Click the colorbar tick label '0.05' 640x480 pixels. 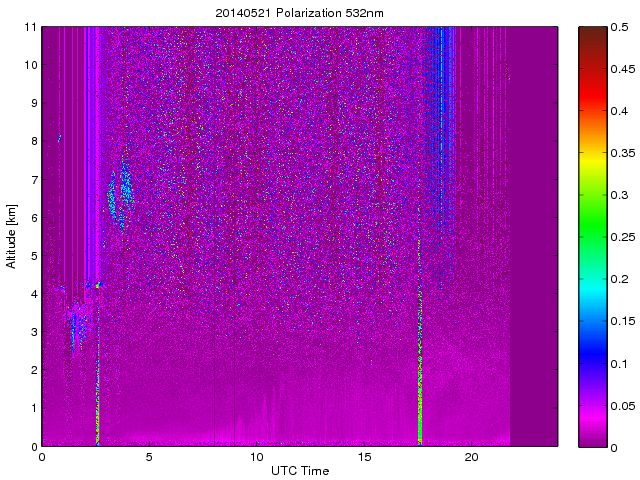pos(623,406)
